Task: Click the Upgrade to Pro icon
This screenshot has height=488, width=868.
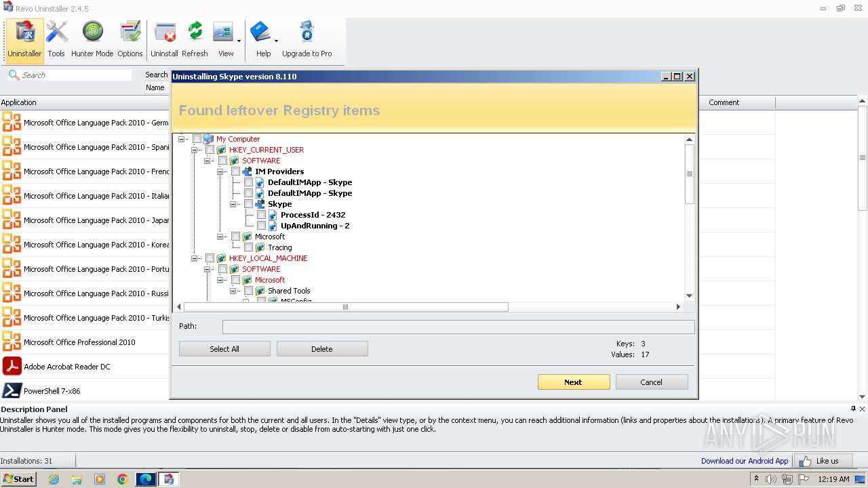Action: click(x=307, y=32)
